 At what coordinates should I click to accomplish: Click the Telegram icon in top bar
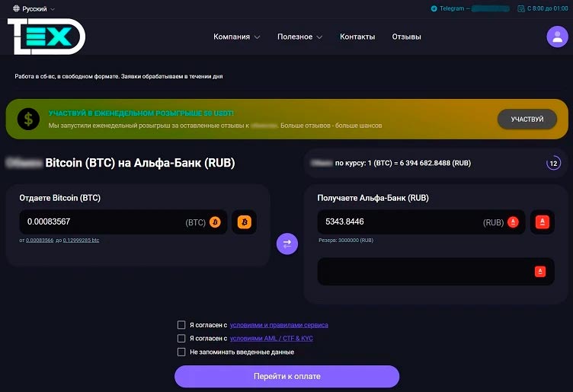pos(434,9)
